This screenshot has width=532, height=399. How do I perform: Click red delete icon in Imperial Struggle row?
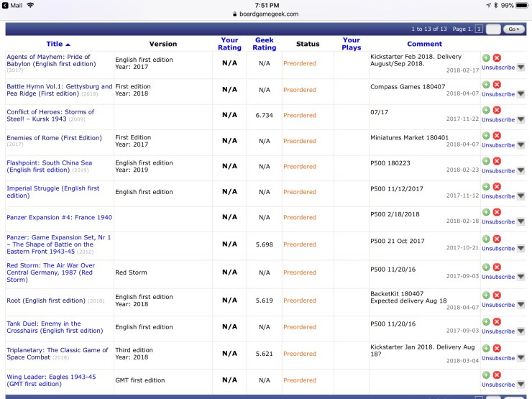click(x=497, y=187)
